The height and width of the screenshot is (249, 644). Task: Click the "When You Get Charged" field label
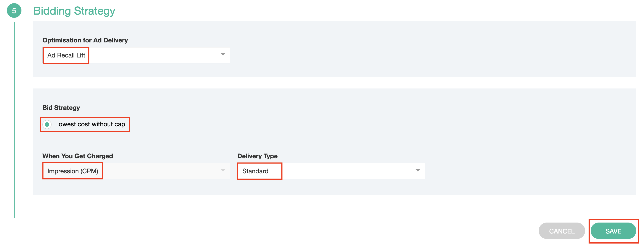click(x=78, y=156)
